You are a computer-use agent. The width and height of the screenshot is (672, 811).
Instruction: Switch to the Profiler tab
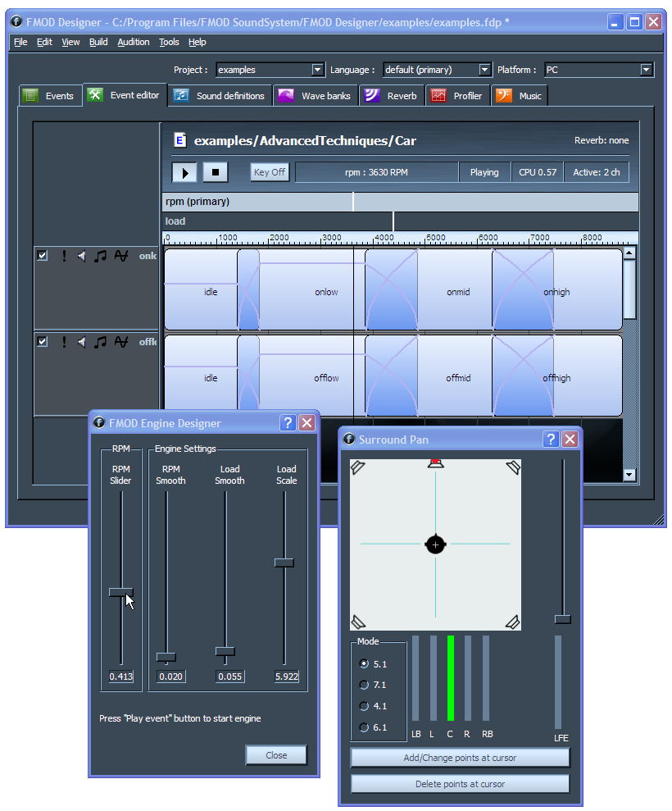pos(457,96)
